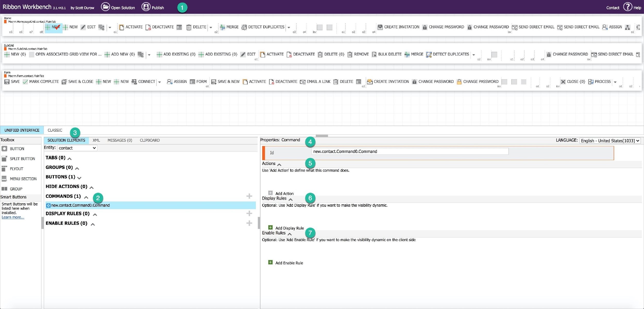Switch to the UNIFIED INTERFACE tab
644x309 pixels.
[x=22, y=130]
